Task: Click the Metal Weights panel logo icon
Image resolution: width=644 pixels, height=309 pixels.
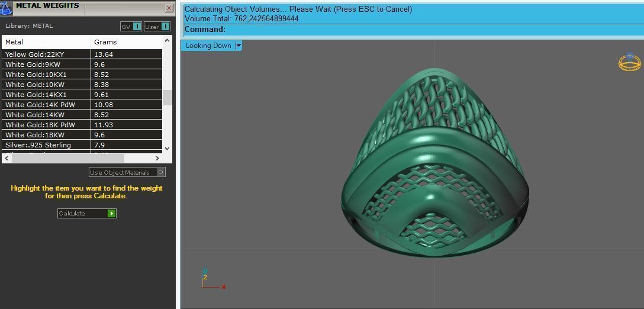Action: click(6, 7)
